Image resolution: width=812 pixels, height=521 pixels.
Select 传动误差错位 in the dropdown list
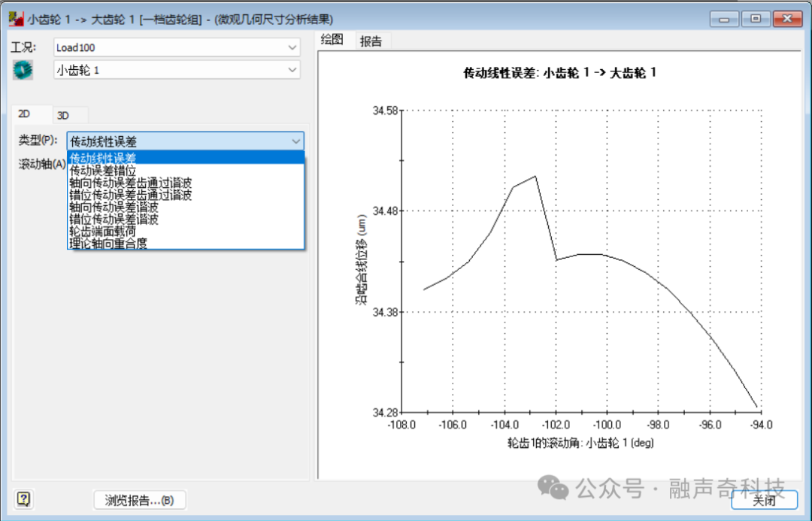(186, 171)
